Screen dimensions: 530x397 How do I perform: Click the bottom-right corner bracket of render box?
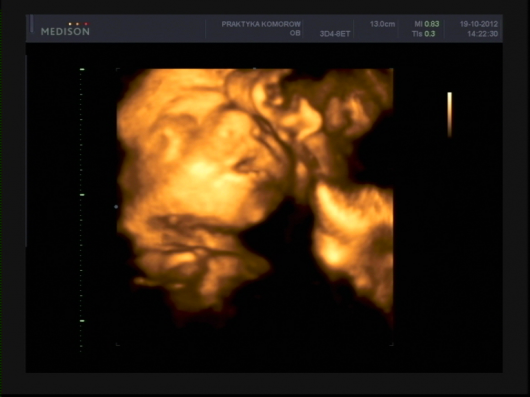click(x=392, y=344)
